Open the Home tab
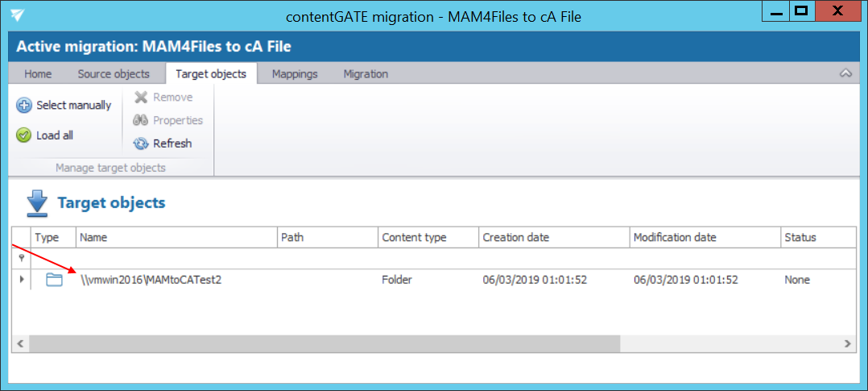Viewport: 868px width, 391px height. click(38, 74)
